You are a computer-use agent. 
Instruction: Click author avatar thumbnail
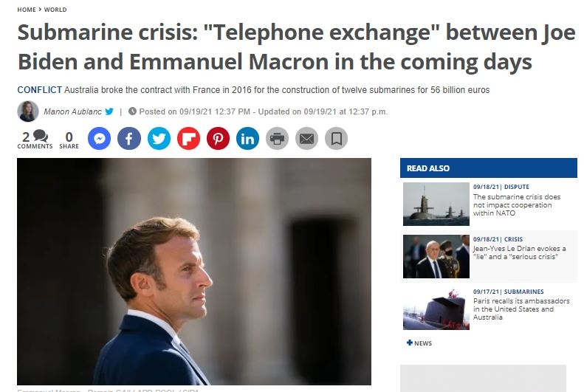coord(28,111)
